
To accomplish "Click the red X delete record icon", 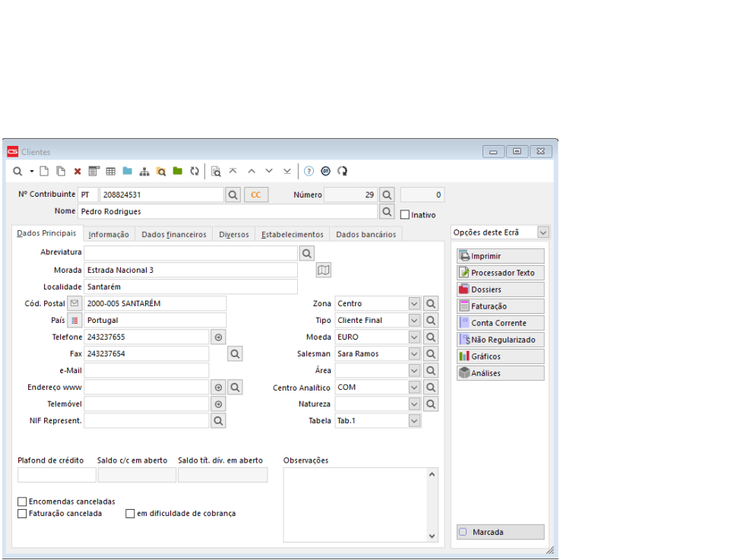I will tap(78, 172).
